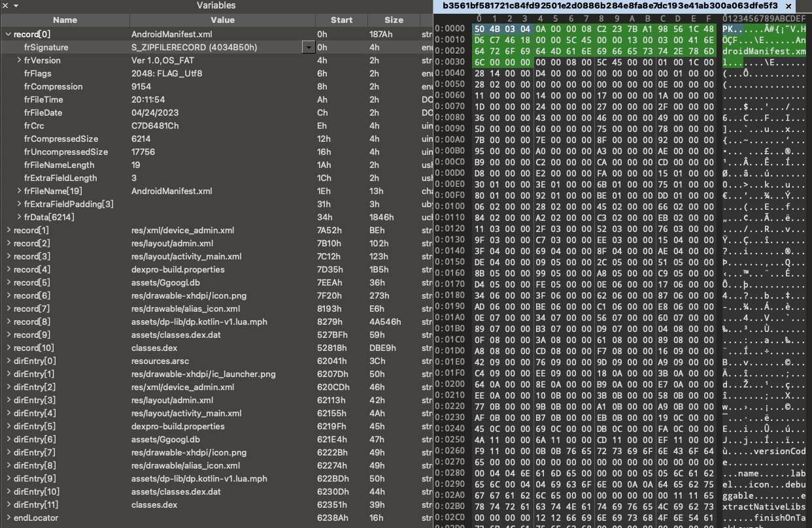Expand the record[3] node
This screenshot has width=812, height=528.
click(x=8, y=256)
